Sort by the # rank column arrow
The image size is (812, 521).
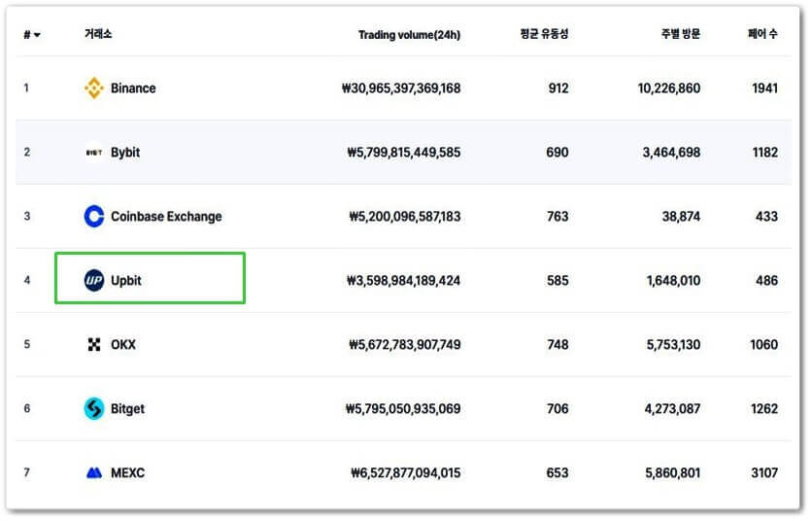point(37,35)
